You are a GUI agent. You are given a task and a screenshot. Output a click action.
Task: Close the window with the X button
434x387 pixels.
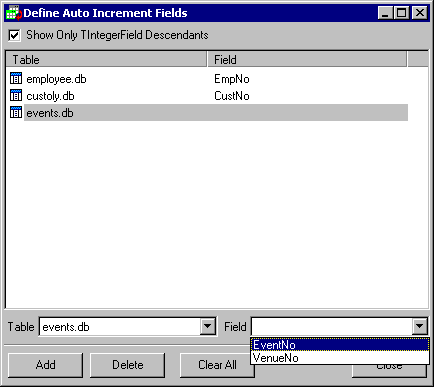(420, 13)
